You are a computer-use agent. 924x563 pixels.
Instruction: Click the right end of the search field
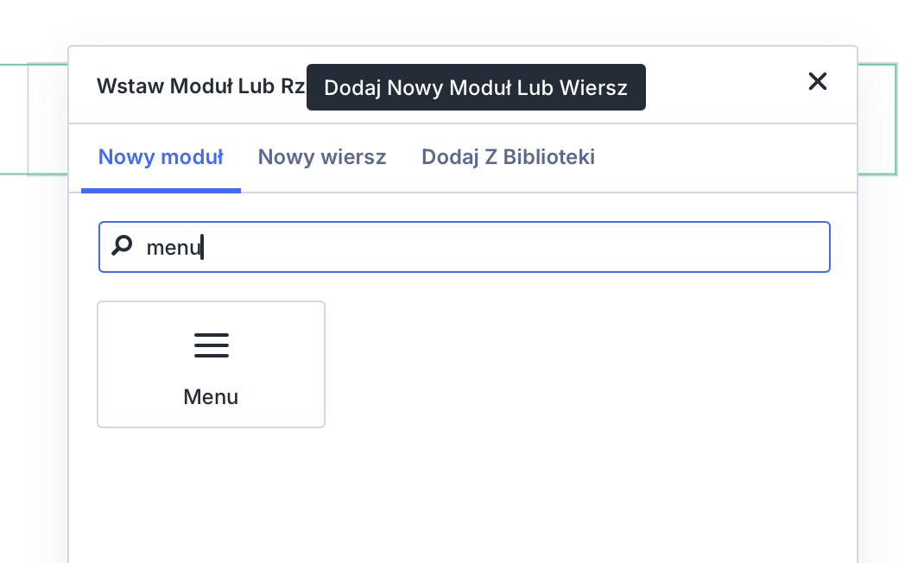click(803, 247)
